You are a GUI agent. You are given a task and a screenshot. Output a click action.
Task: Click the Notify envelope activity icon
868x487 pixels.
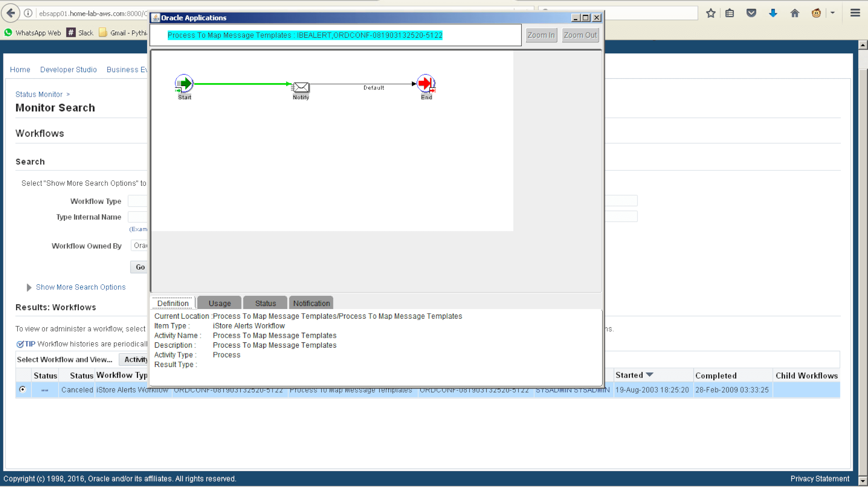click(301, 87)
